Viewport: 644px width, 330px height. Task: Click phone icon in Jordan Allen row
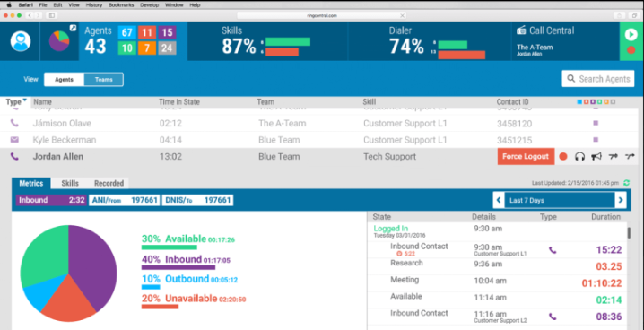pyautogui.click(x=14, y=156)
